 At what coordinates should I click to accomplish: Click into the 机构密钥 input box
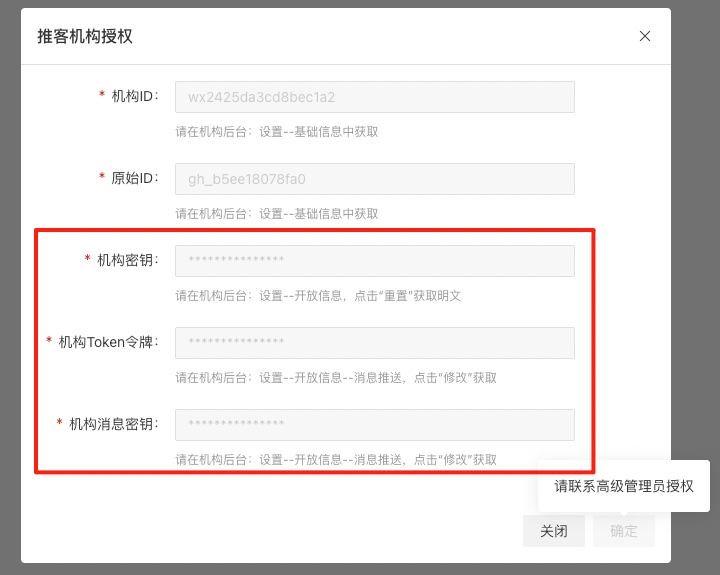374,261
